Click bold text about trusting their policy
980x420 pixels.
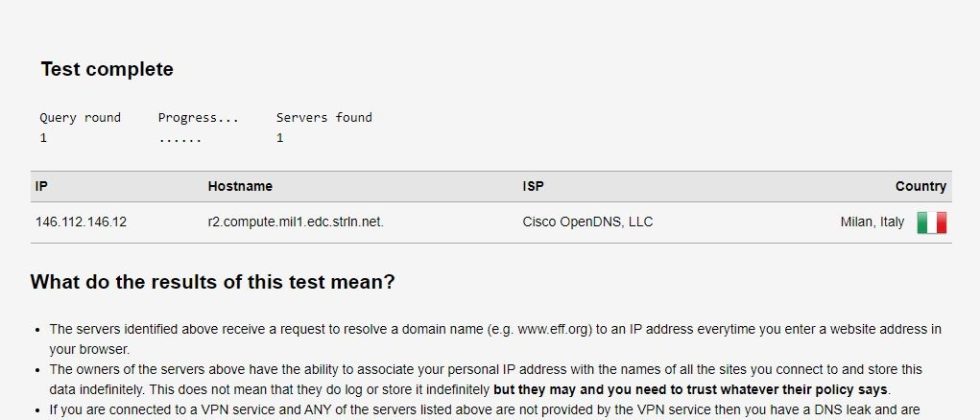coord(690,389)
